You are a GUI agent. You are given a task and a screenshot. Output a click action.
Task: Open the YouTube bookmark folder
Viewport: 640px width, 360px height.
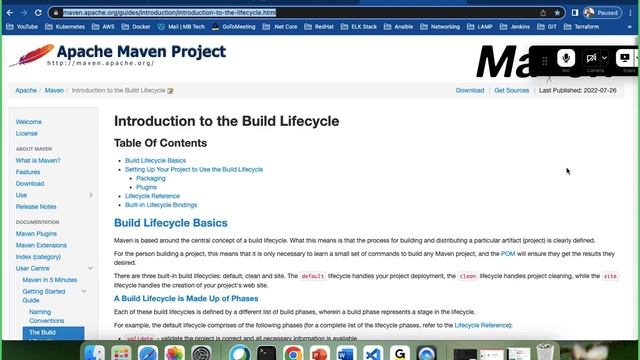23,27
